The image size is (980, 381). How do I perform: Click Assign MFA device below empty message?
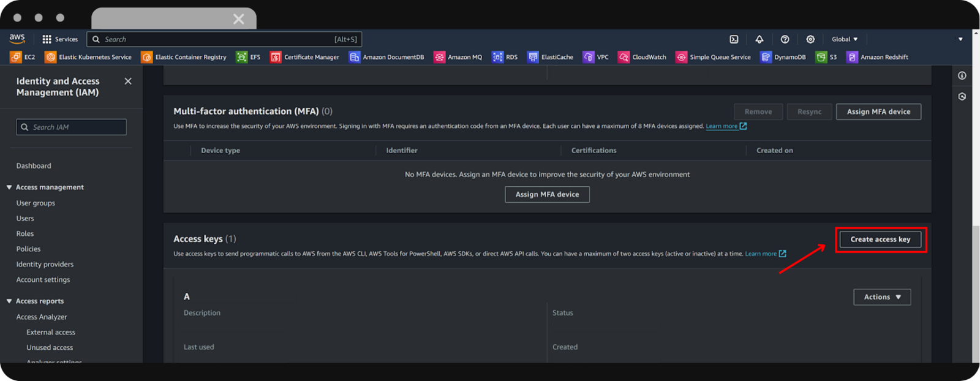click(547, 194)
